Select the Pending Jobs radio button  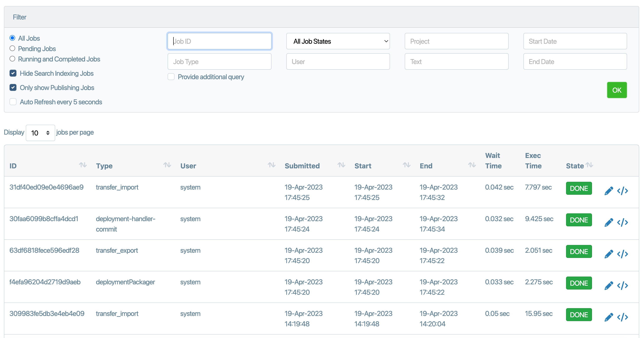point(12,48)
